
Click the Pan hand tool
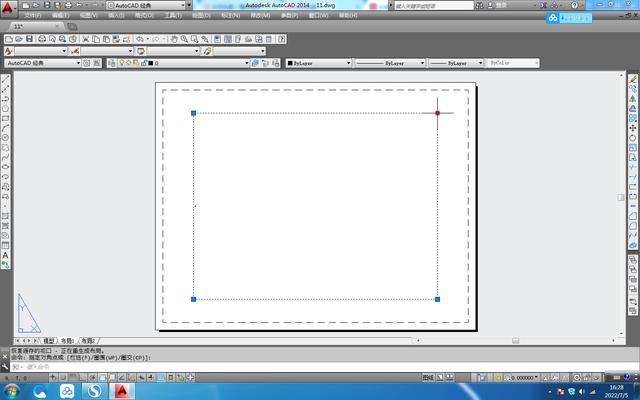174,39
